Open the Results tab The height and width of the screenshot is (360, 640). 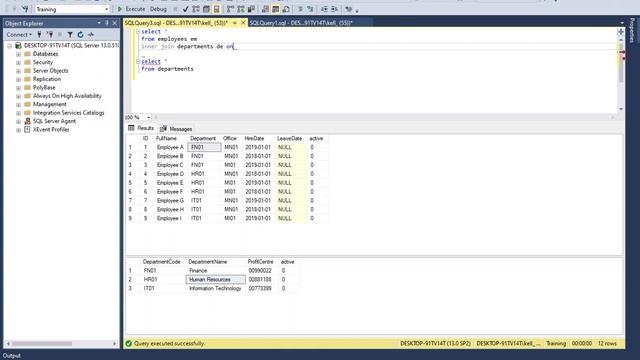coord(141,128)
